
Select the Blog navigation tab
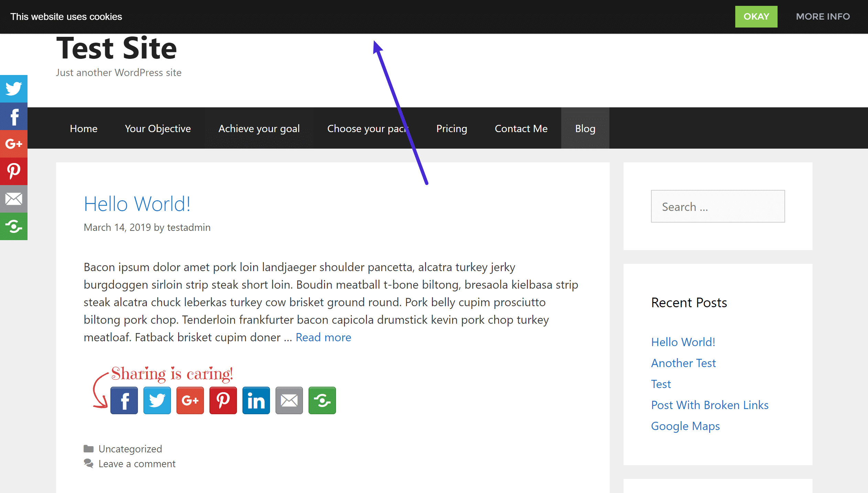click(x=584, y=128)
